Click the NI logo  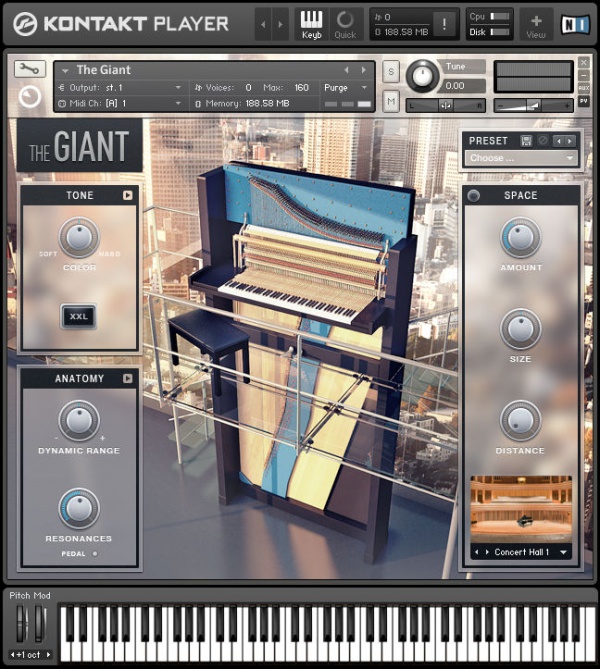coord(576,25)
